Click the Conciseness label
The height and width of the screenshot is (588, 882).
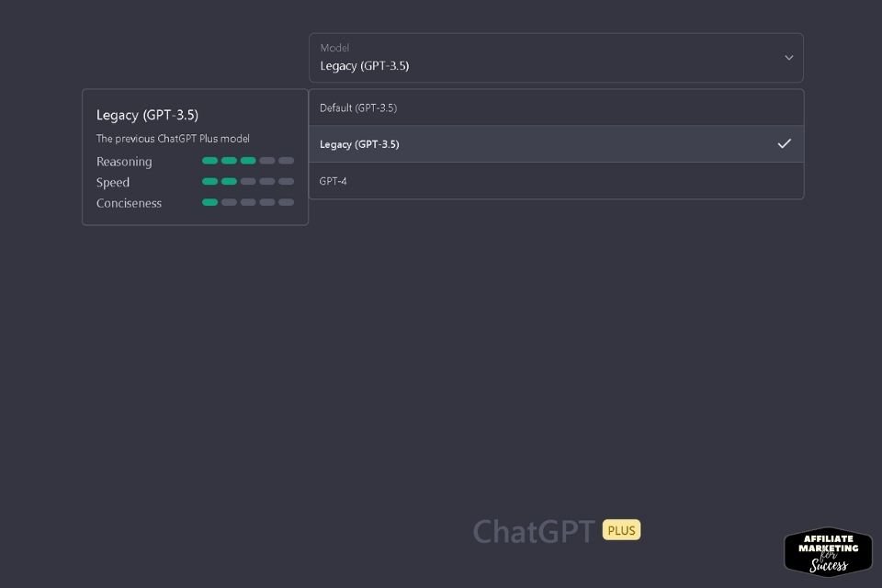pyautogui.click(x=129, y=203)
